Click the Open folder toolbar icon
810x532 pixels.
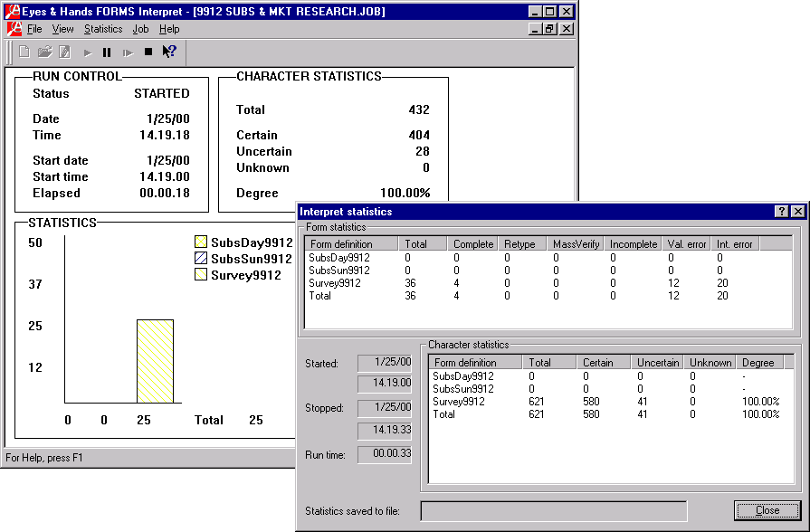point(44,52)
